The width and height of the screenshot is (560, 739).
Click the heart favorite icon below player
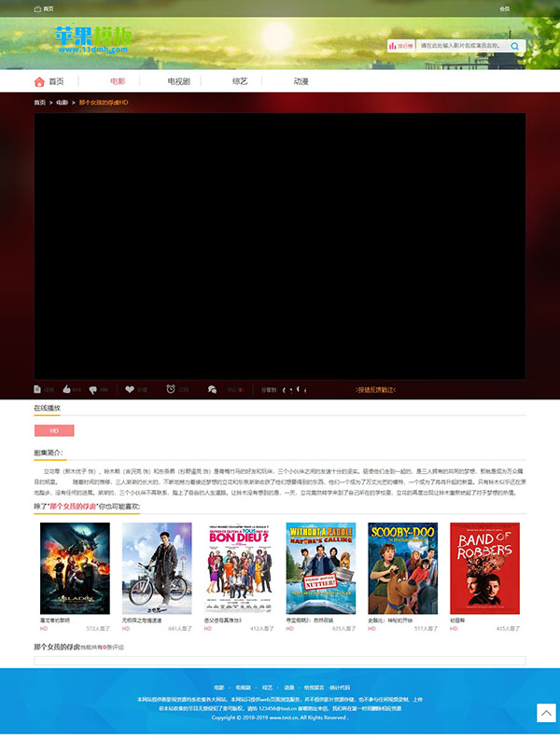pyautogui.click(x=130, y=389)
